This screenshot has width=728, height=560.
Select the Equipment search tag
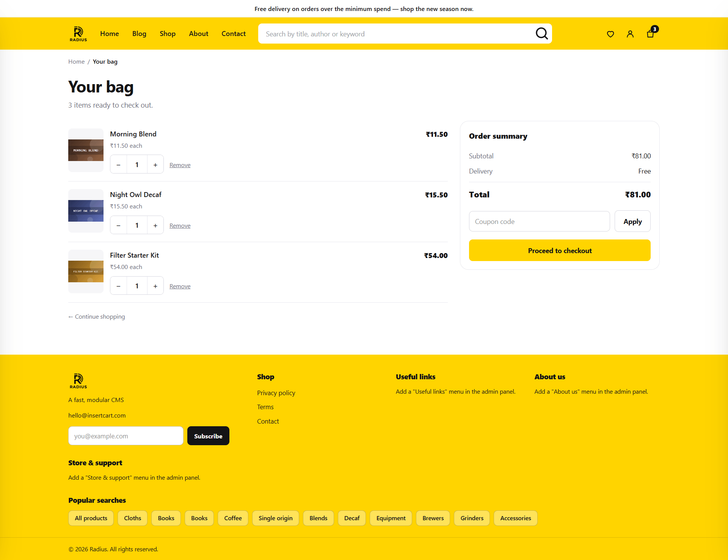[391, 518]
